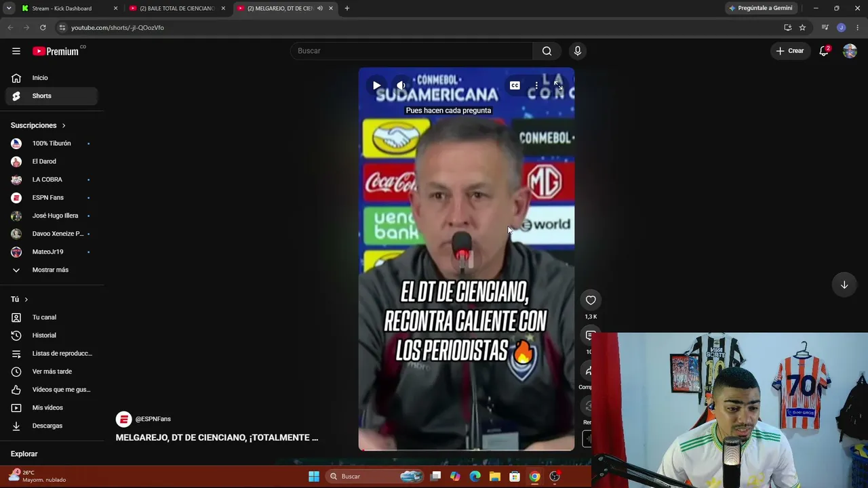This screenshot has height=488, width=868.
Task: Bookmark this page with the star
Action: coord(802,28)
